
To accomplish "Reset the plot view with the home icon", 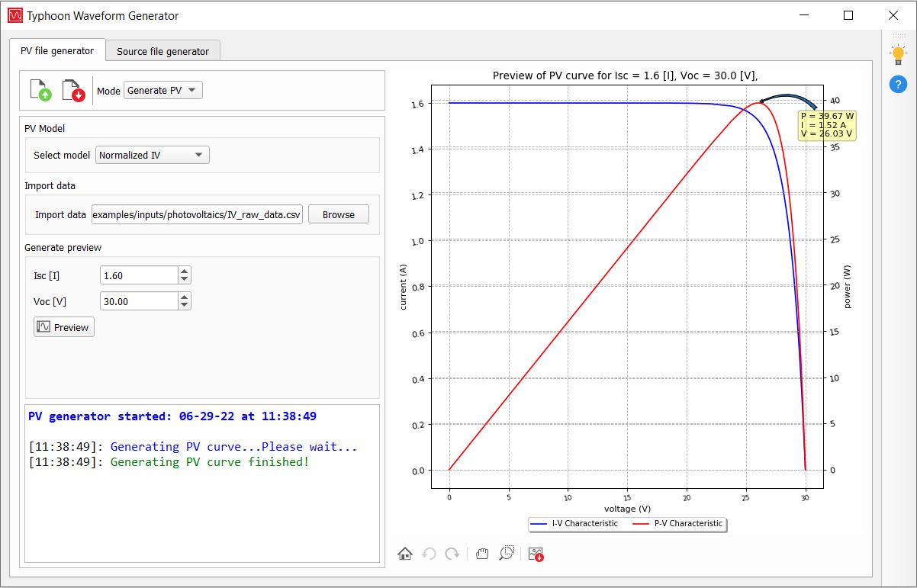I will pyautogui.click(x=405, y=554).
